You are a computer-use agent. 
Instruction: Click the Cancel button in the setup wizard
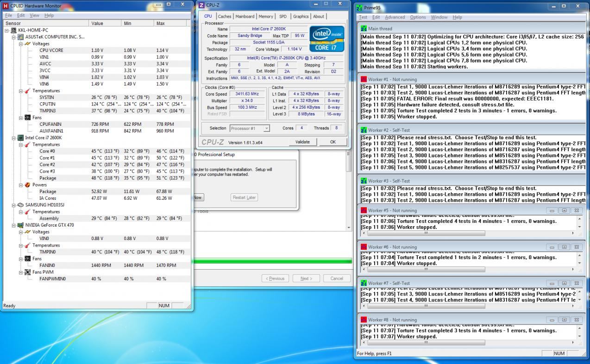coord(337,278)
